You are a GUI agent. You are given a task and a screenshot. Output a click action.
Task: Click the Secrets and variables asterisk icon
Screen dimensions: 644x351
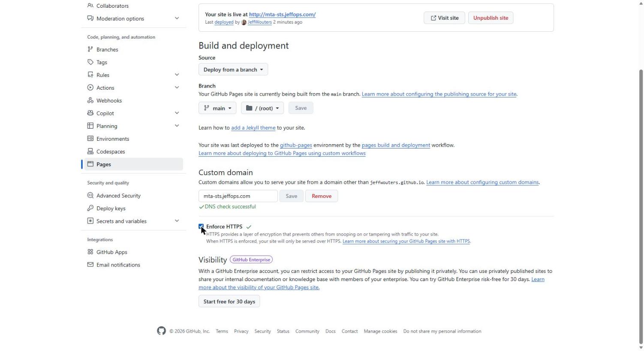90,221
